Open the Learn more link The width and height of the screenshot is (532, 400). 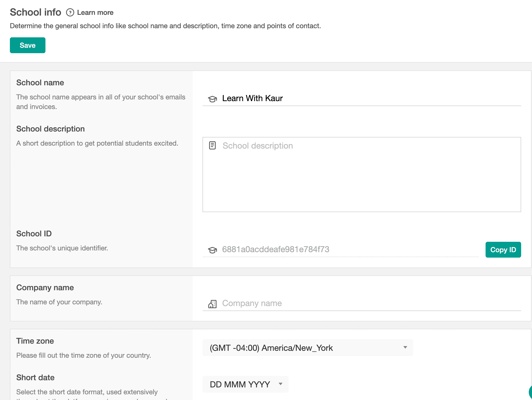(95, 12)
